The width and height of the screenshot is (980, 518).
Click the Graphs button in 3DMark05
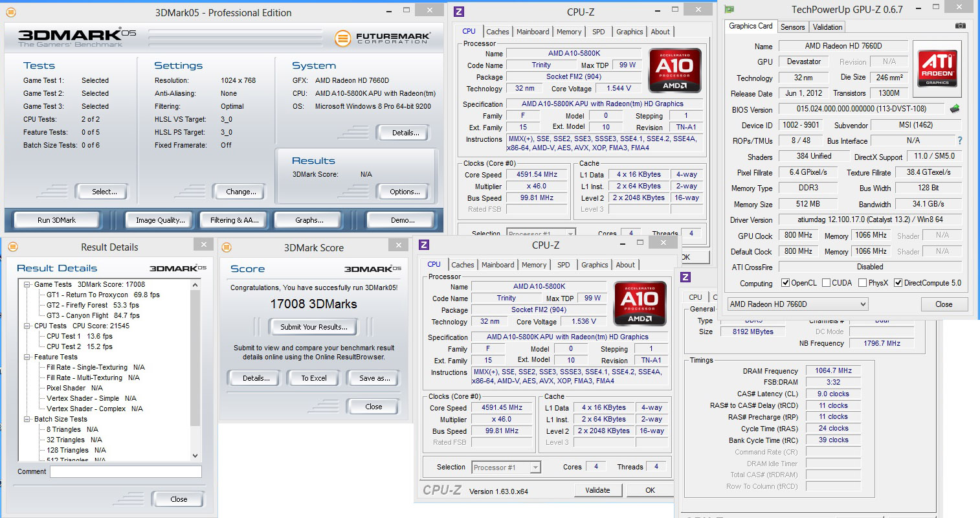pyautogui.click(x=309, y=220)
